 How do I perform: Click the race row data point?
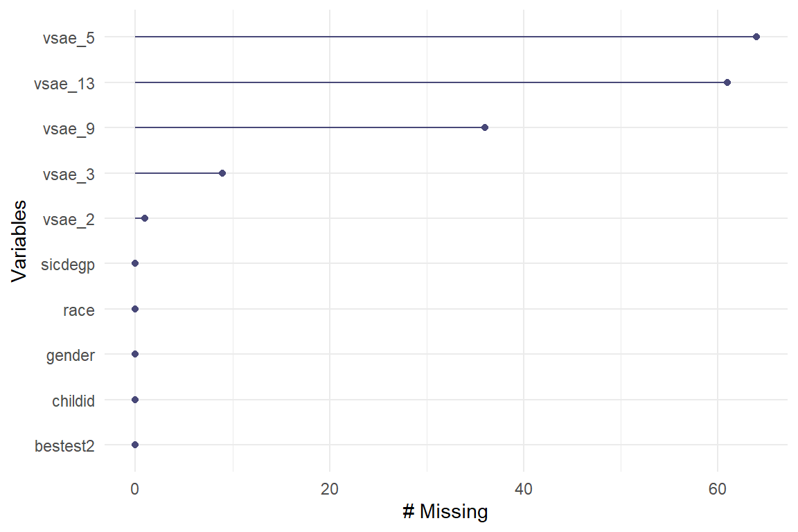click(x=135, y=309)
